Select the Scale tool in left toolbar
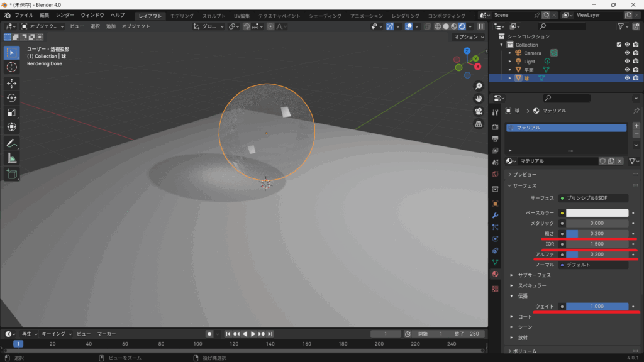The width and height of the screenshot is (644, 362). (12, 112)
